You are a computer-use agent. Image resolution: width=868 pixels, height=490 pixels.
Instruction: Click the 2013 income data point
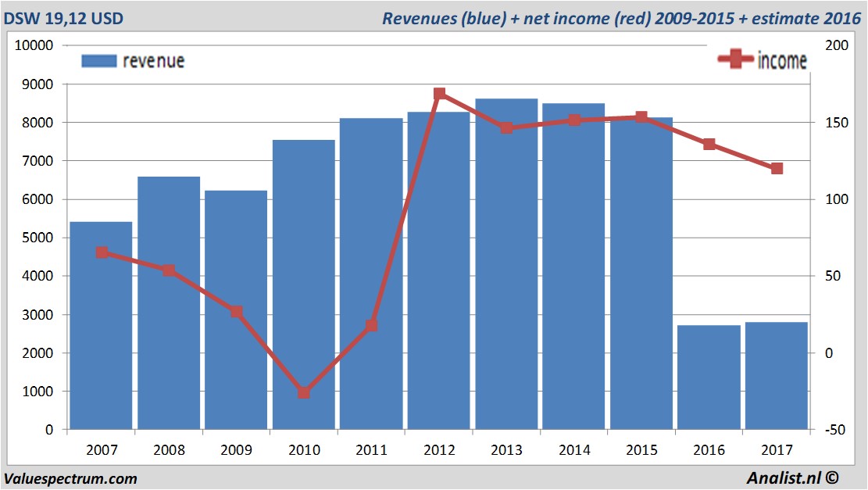pyautogui.click(x=506, y=128)
